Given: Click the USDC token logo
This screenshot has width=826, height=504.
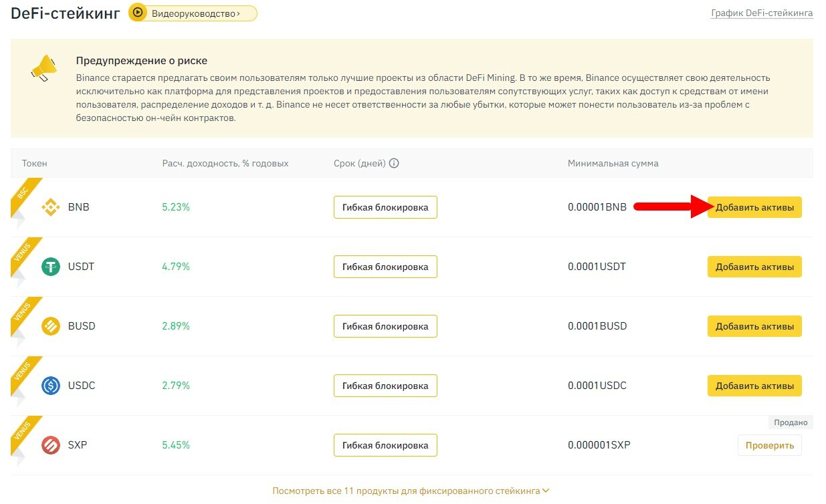Looking at the screenshot, I should tap(51, 386).
